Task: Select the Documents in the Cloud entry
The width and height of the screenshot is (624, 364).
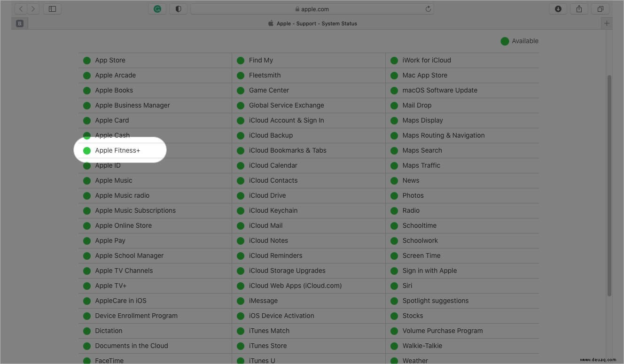Action: click(x=132, y=346)
